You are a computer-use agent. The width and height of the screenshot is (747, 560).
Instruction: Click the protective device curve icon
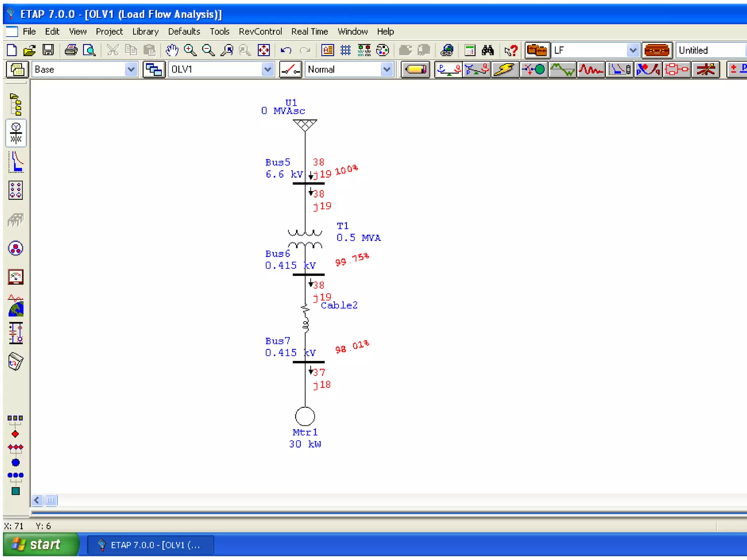click(16, 162)
